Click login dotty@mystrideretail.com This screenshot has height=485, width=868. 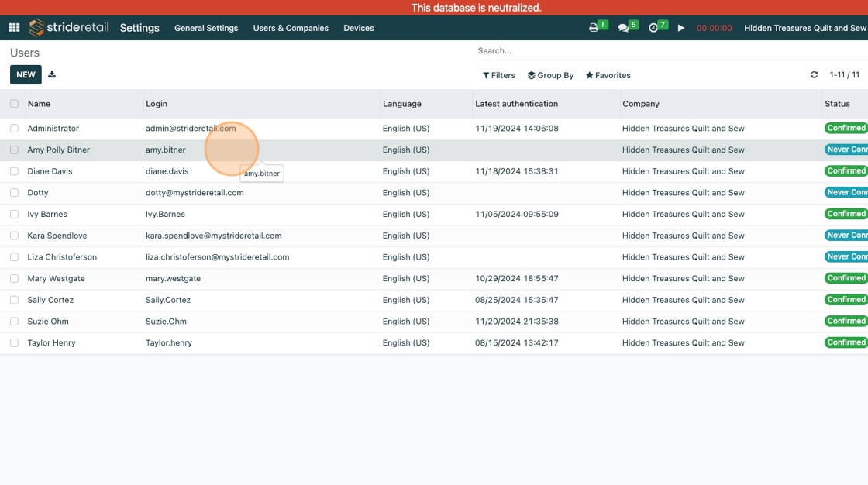[195, 193]
